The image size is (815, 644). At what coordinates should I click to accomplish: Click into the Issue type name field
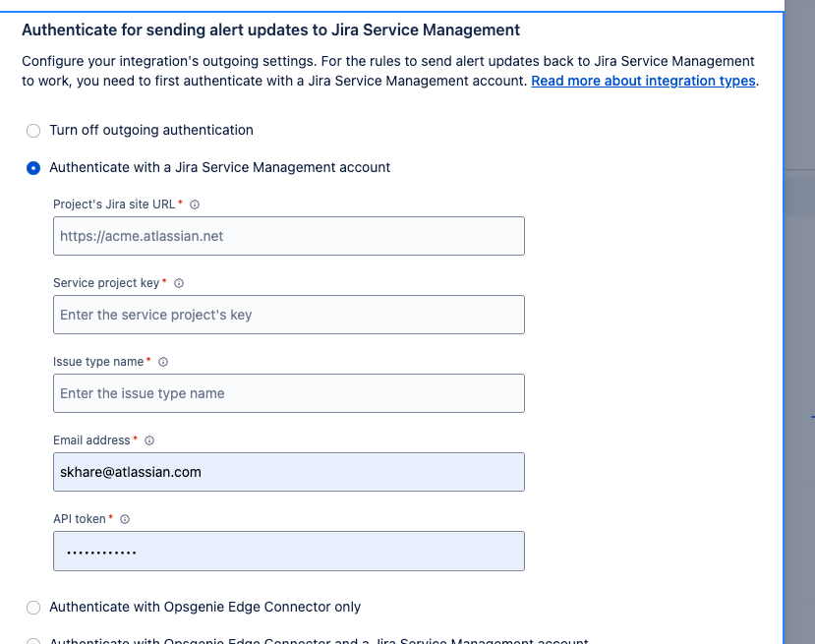(288, 393)
